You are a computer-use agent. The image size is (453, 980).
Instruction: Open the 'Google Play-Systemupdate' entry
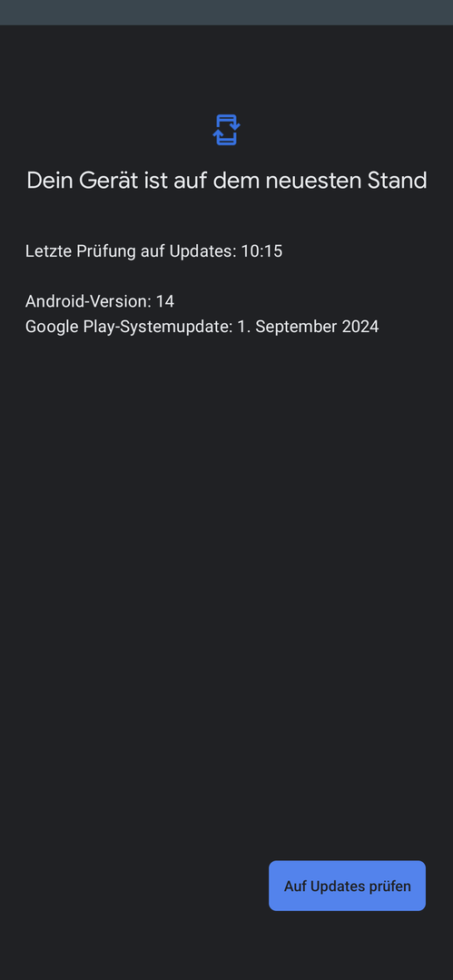coord(202,327)
